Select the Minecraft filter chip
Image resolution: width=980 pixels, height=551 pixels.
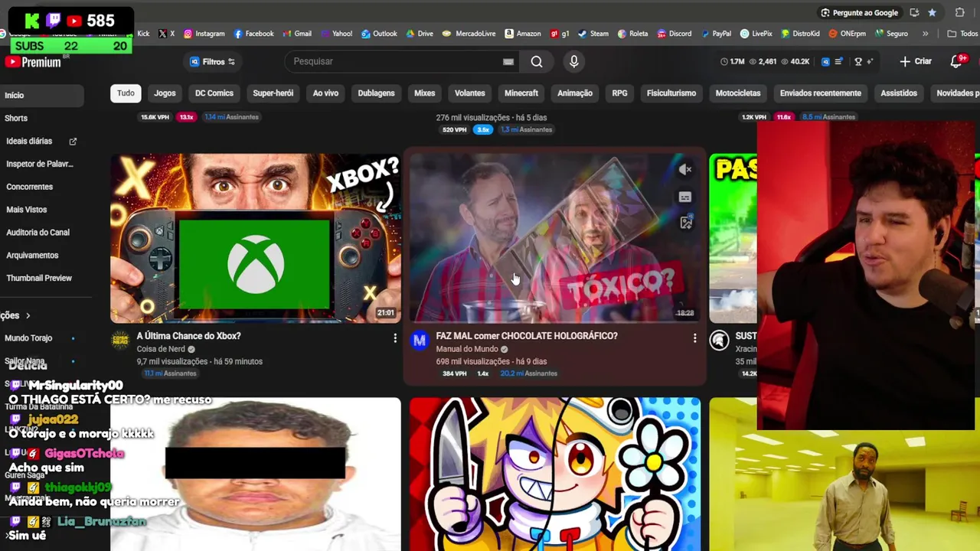[521, 93]
